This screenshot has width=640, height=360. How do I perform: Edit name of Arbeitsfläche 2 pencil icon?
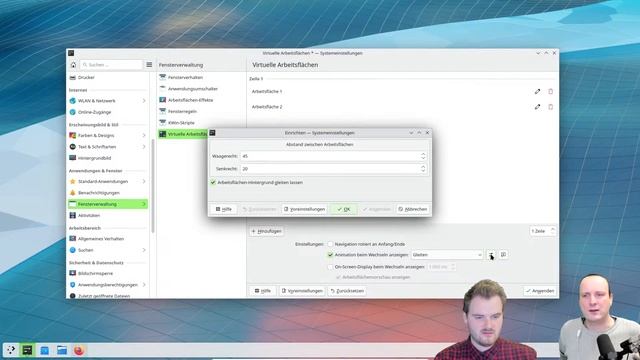(537, 107)
